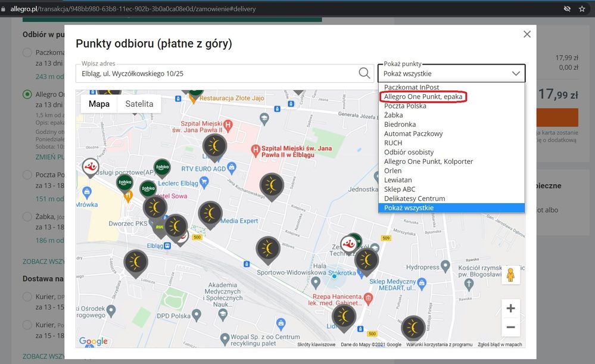Choose Lewiatan from the points list
This screenshot has width=595, height=364.
click(x=451, y=181)
